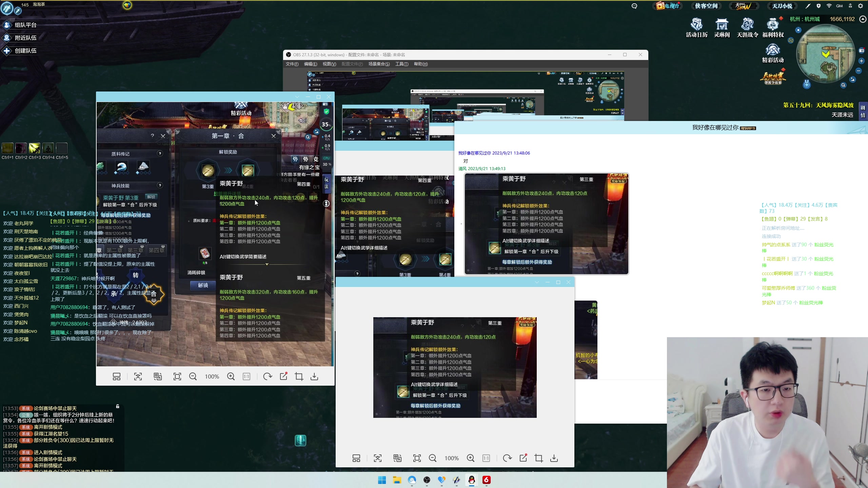Open the 编辑(E) menu in OBS

(x=311, y=64)
